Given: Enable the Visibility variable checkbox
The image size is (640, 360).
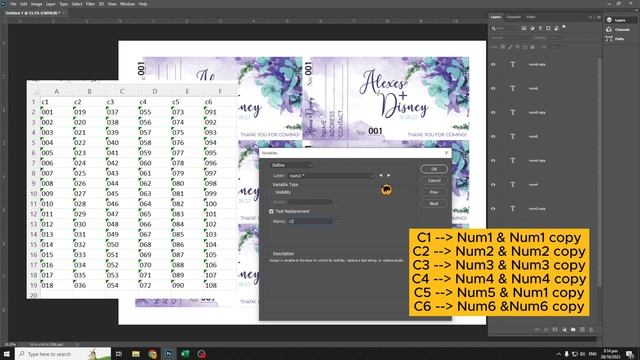Looking at the screenshot, I should tap(271, 192).
